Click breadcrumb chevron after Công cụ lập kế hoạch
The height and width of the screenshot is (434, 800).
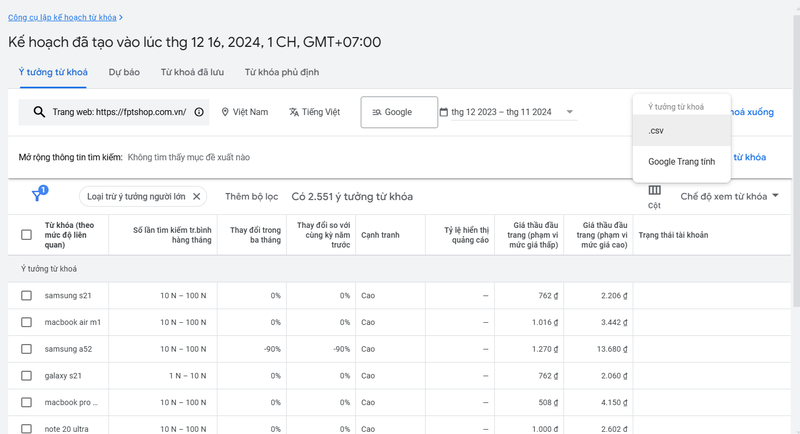pyautogui.click(x=121, y=17)
